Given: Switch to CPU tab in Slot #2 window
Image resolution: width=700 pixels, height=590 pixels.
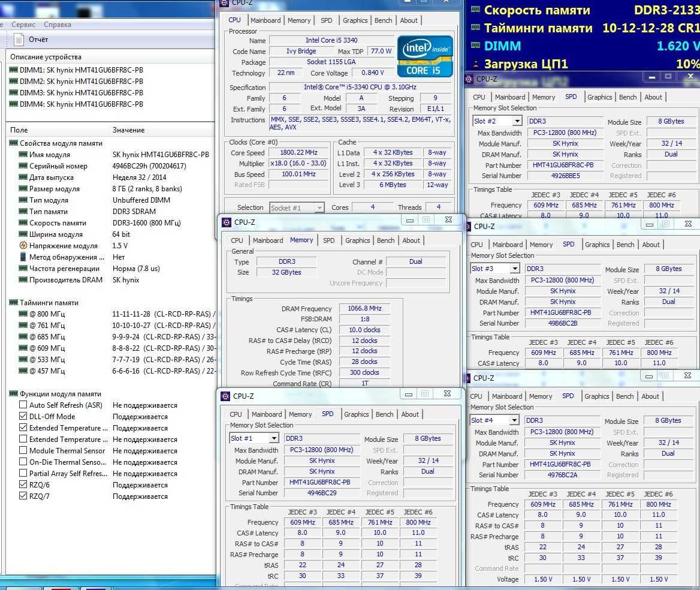Looking at the screenshot, I should tap(479, 97).
